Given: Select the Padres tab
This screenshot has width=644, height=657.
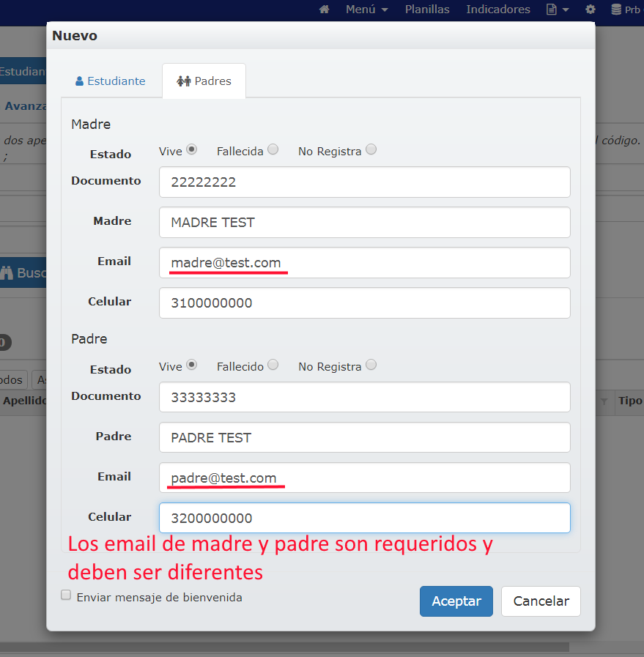Looking at the screenshot, I should point(204,81).
